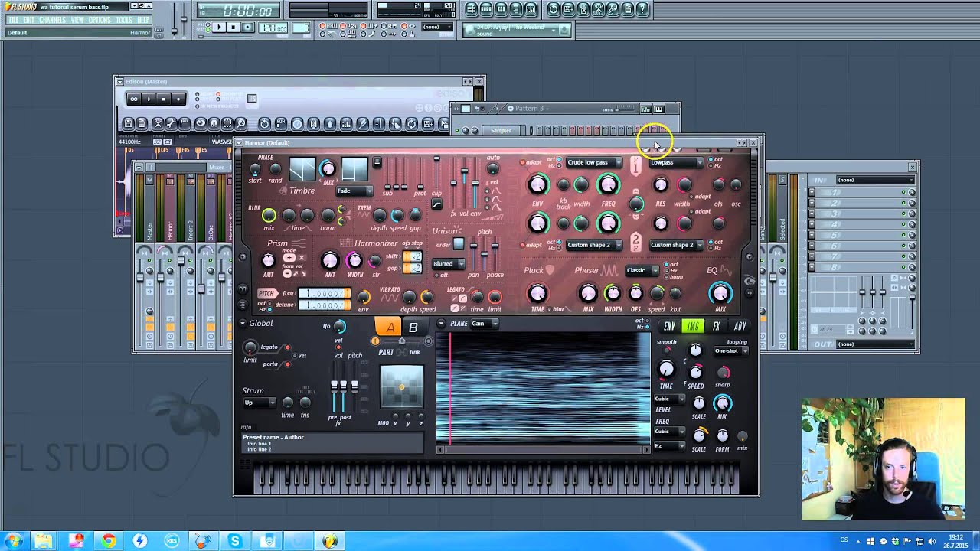Switch Harmor to the ADV tab

(740, 326)
